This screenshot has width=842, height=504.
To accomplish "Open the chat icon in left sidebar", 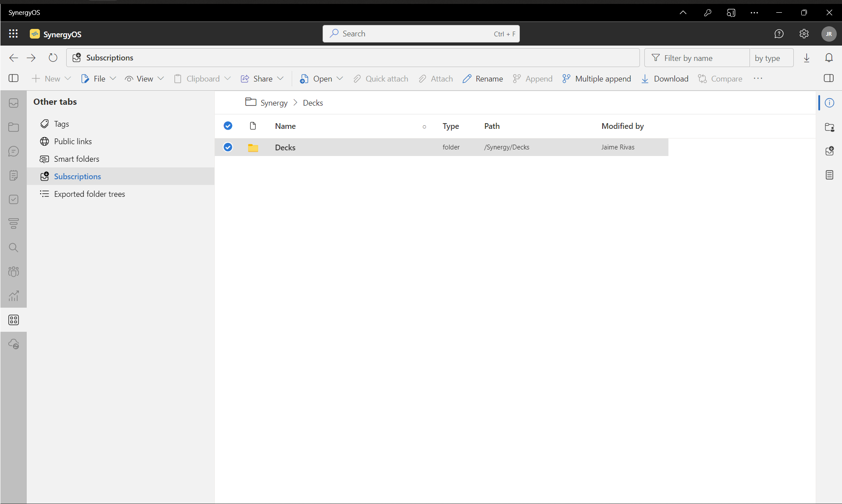I will (14, 151).
